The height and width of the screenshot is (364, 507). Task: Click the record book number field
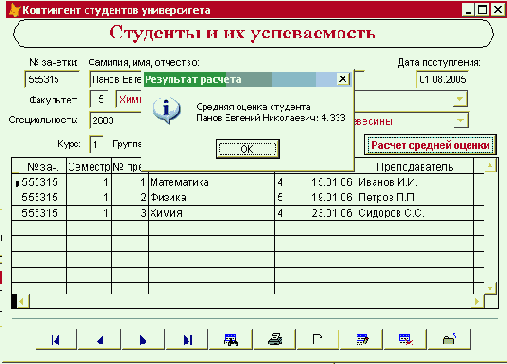[52, 79]
